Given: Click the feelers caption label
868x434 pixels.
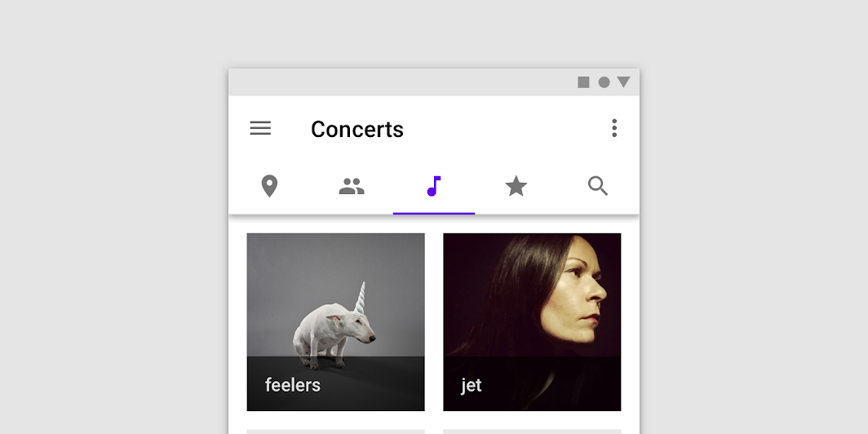Looking at the screenshot, I should tap(293, 385).
